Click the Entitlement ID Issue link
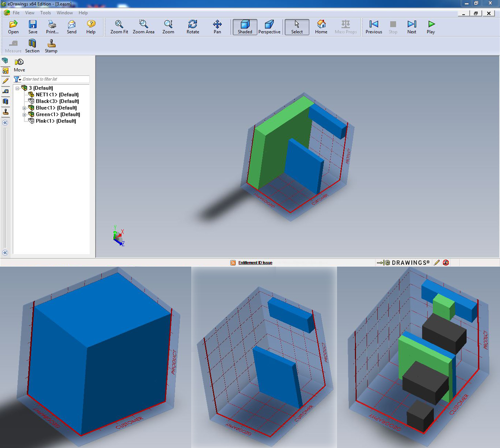 click(255, 263)
